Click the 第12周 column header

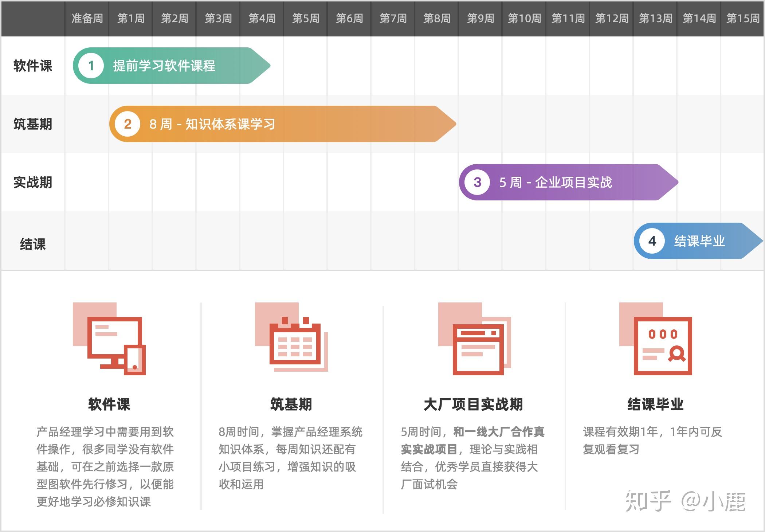[x=612, y=19]
